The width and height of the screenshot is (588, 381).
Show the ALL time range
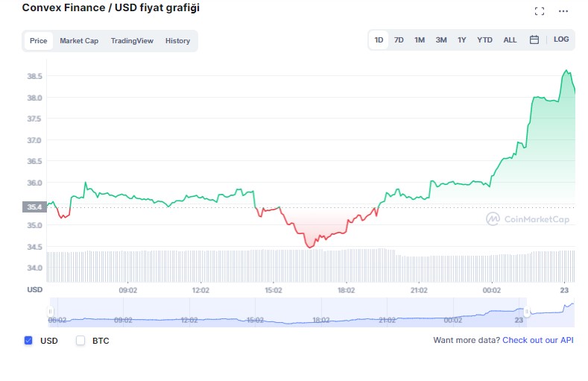click(510, 40)
